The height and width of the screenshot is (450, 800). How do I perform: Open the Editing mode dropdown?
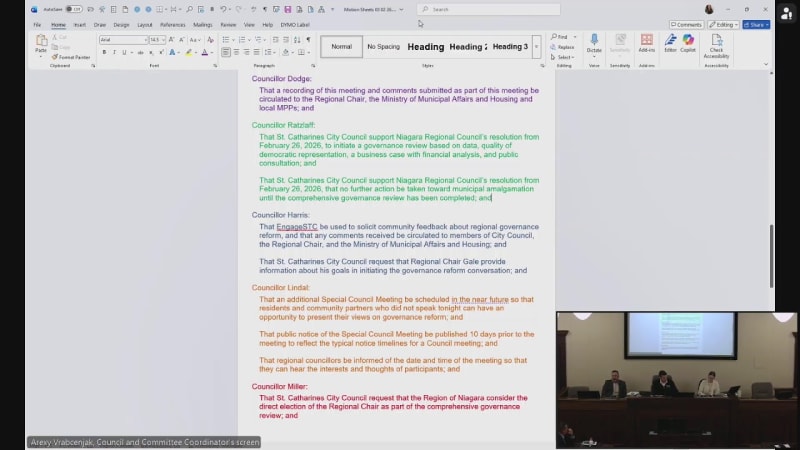tap(723, 24)
